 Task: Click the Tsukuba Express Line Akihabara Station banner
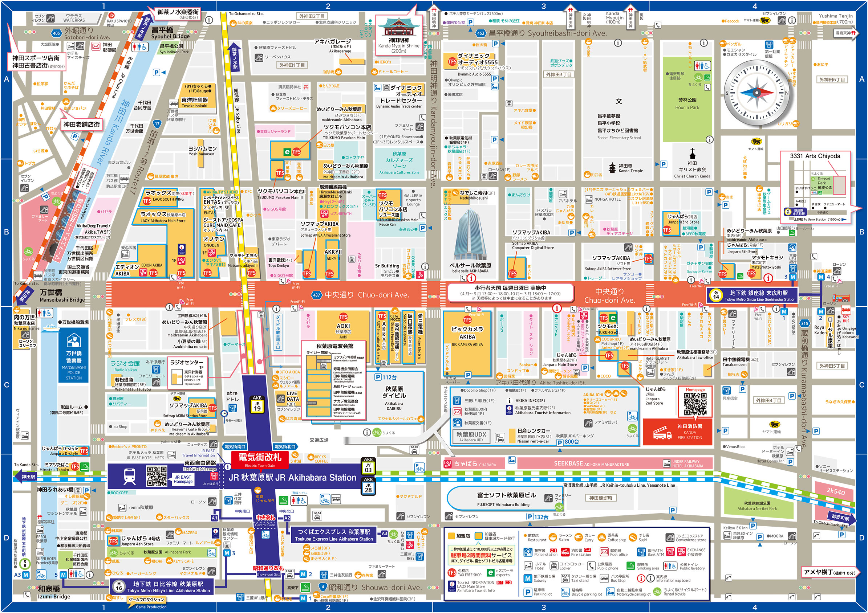[334, 535]
